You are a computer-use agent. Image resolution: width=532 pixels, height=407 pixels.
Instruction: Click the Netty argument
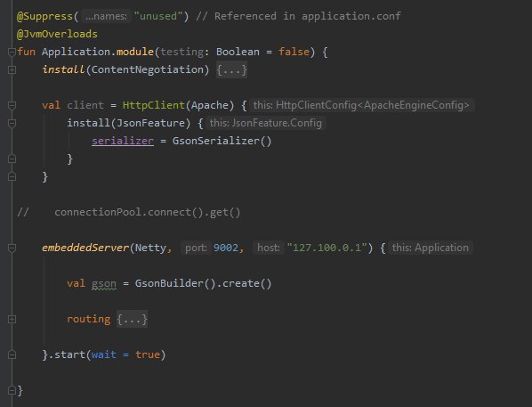click(x=150, y=248)
